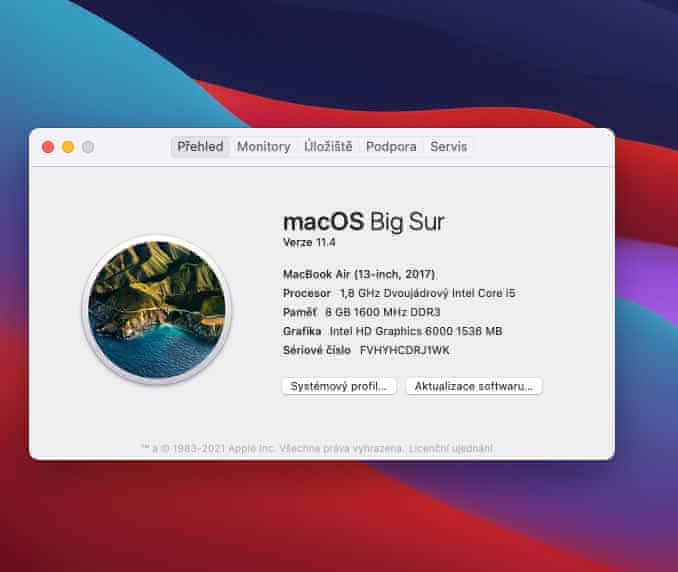This screenshot has height=572, width=678.
Task: Click the grayed-out zoom window button
Action: pos(88,147)
